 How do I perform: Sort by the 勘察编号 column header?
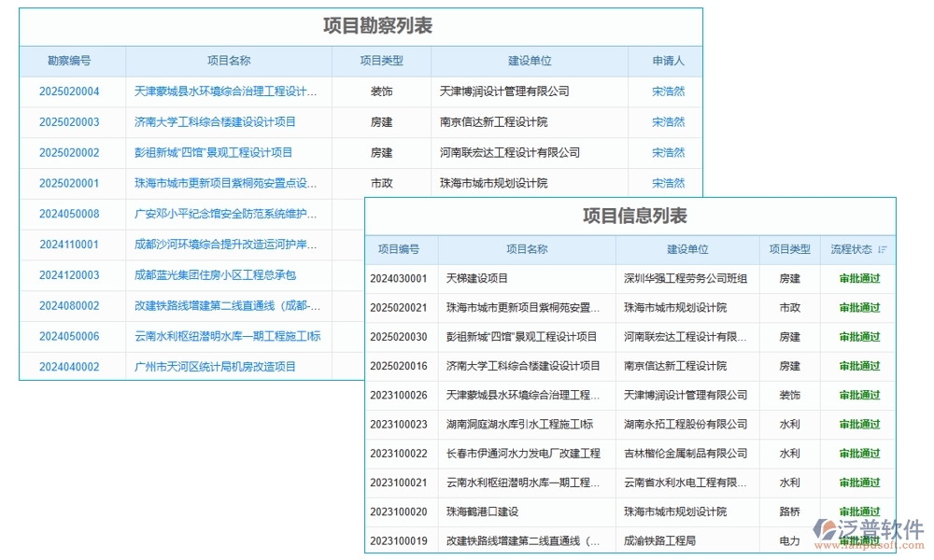(72, 61)
